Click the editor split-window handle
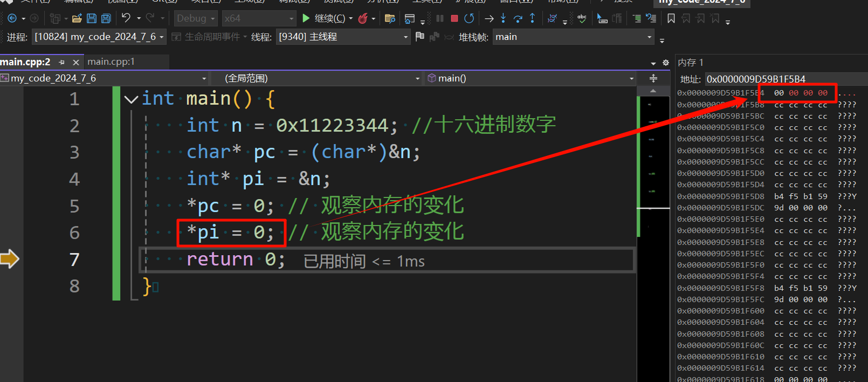868x382 pixels. (653, 78)
